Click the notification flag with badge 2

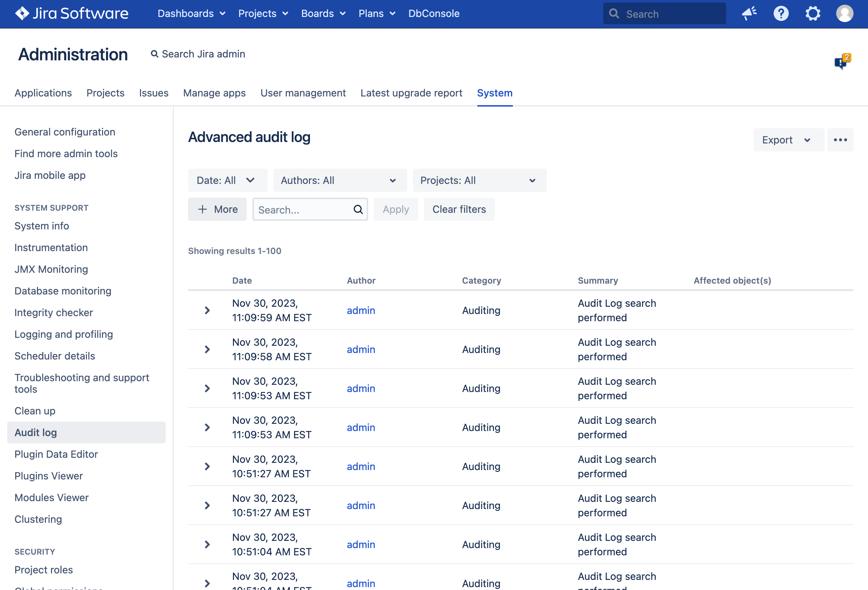tap(842, 62)
